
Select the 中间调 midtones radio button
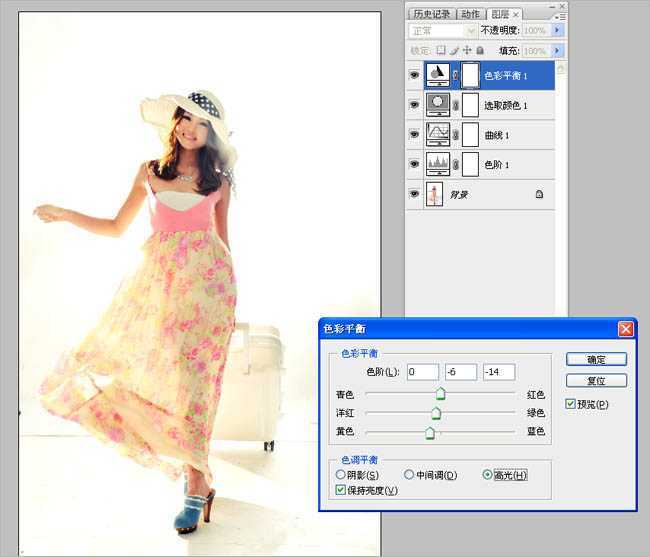coord(409,475)
